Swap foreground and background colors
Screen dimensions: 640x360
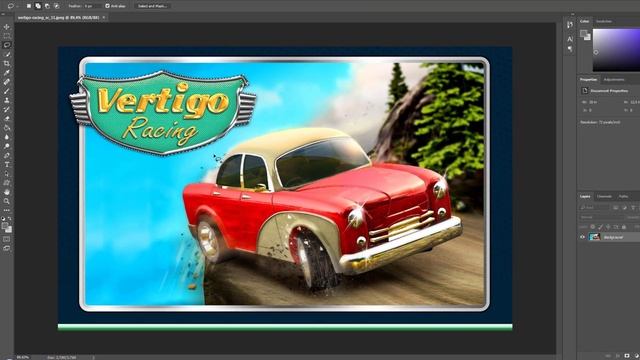(x=10, y=219)
